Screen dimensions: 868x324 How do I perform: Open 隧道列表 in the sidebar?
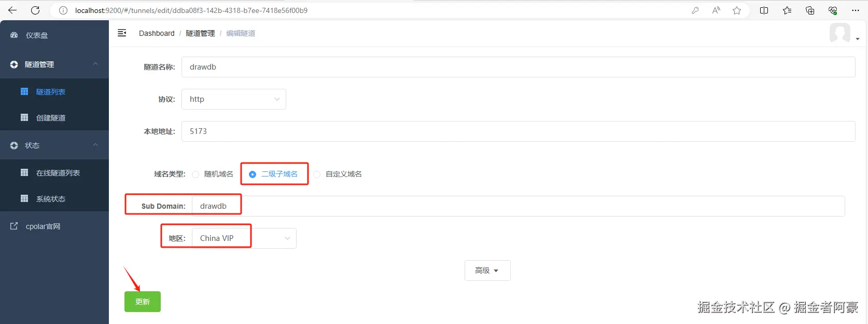(51, 92)
